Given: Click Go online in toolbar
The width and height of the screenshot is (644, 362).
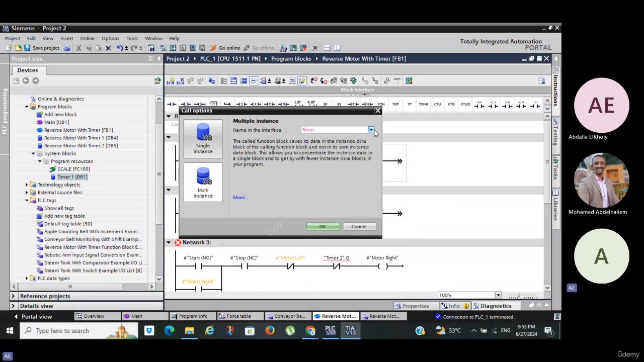Looking at the screenshot, I should pyautogui.click(x=225, y=48).
